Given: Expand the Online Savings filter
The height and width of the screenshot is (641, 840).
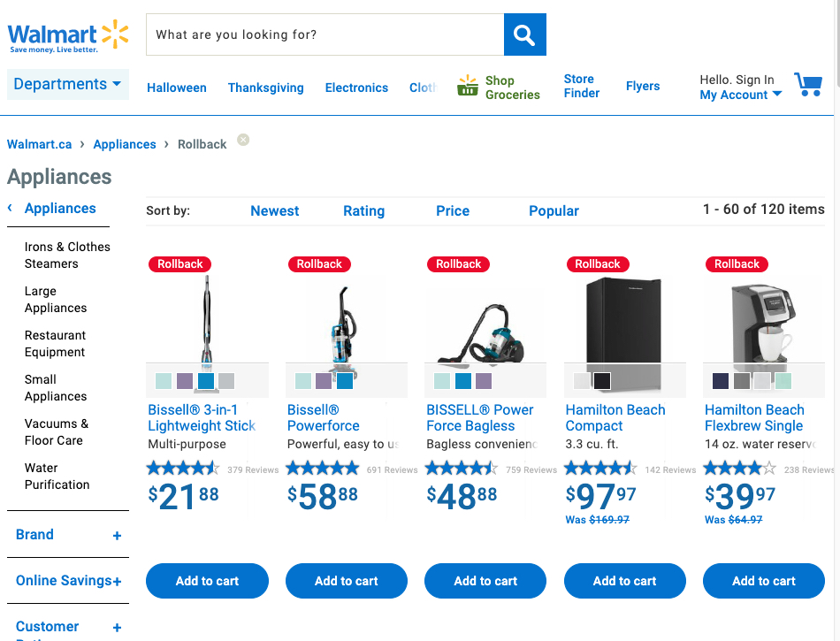Looking at the screenshot, I should 68,581.
